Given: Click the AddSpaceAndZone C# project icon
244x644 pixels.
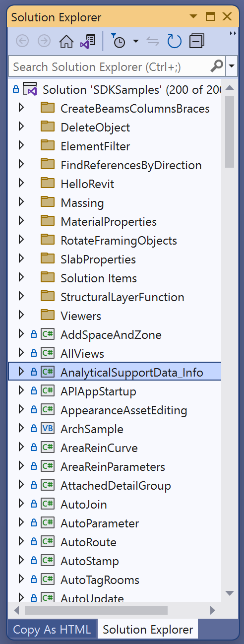Looking at the screenshot, I should coord(48,334).
